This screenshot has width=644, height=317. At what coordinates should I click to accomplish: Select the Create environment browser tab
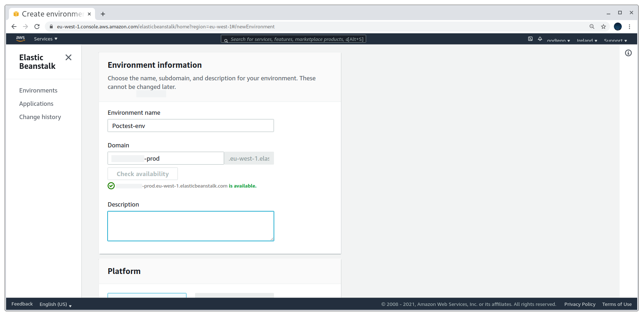pos(52,14)
